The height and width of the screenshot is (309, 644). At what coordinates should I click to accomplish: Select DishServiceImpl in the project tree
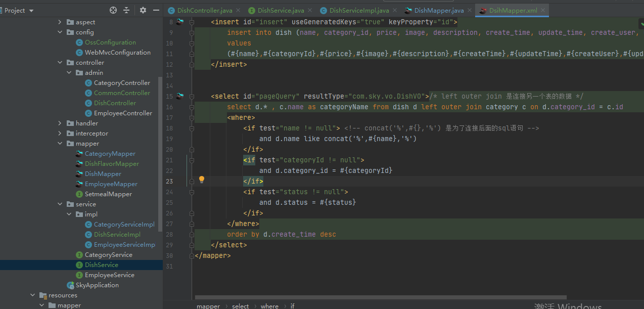tap(117, 235)
